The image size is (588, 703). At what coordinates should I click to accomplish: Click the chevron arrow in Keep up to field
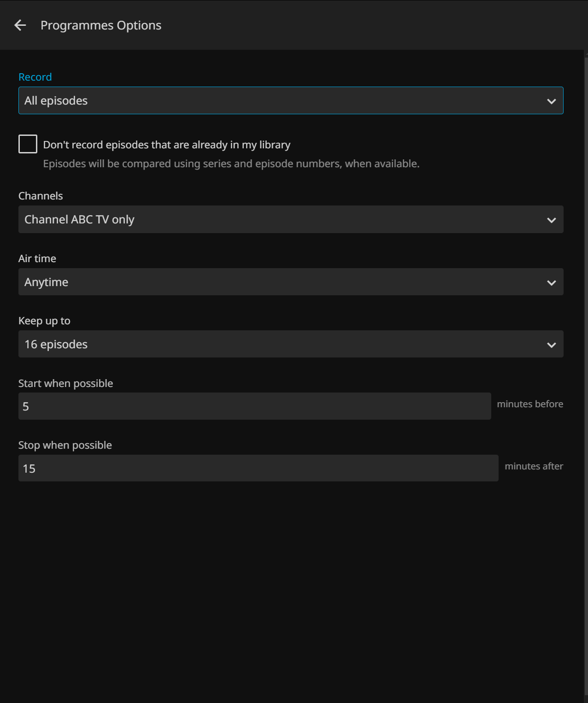click(x=551, y=345)
